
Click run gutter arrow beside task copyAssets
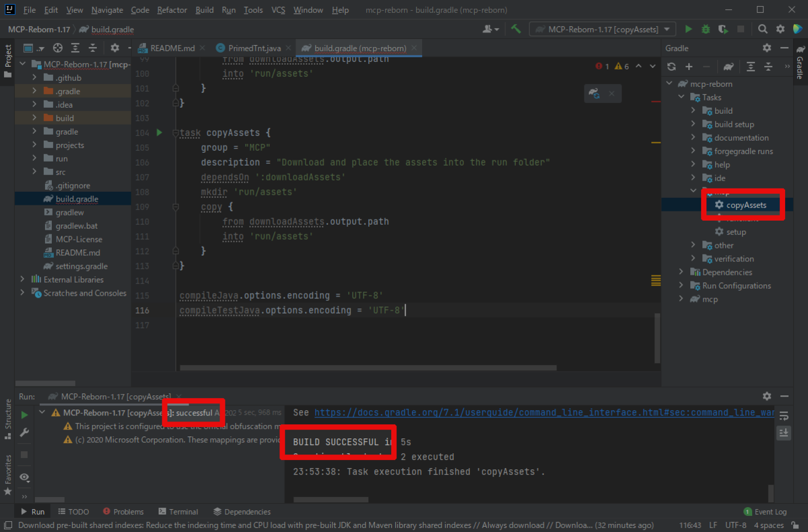click(160, 133)
